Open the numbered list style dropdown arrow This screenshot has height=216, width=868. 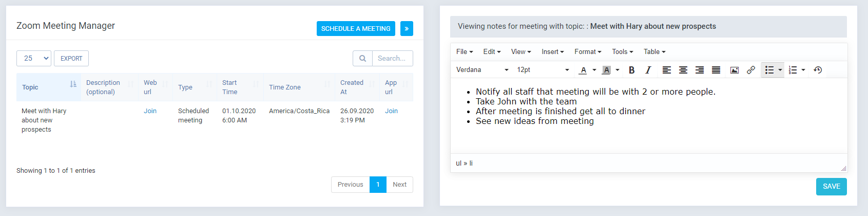pos(803,70)
